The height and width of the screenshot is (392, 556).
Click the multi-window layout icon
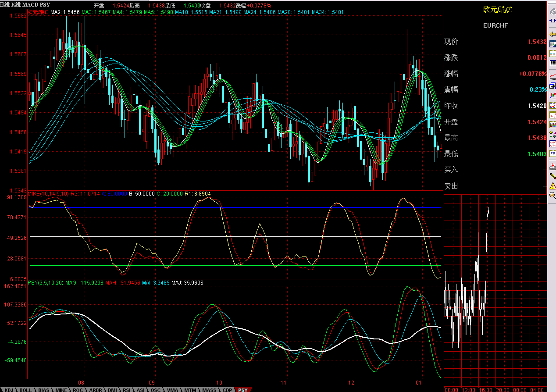click(553, 85)
